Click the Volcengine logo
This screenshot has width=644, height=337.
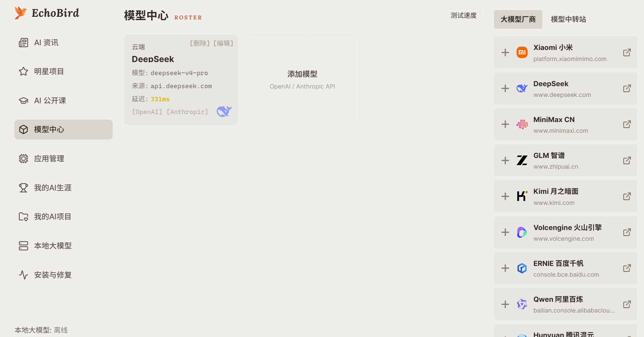(522, 232)
